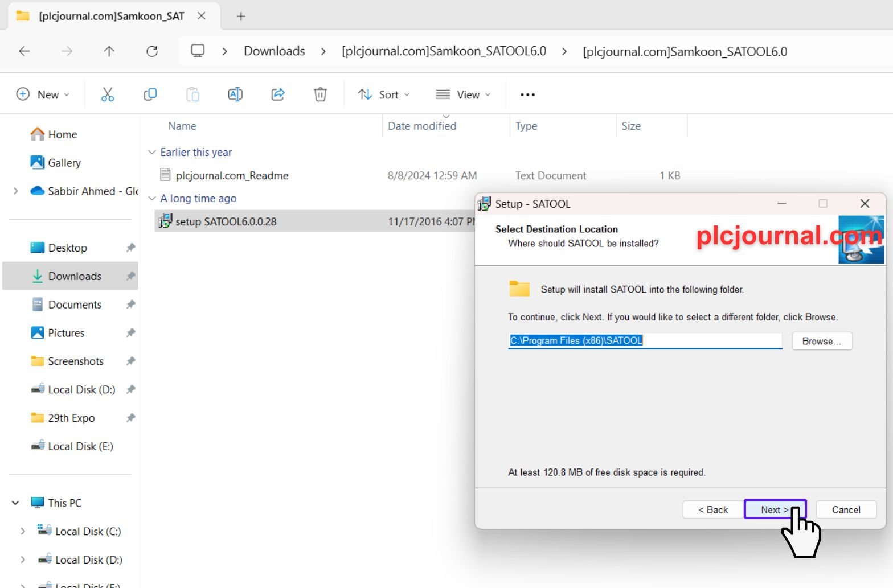893x588 pixels.
Task: Click the Share icon in Explorer toolbar
Action: [278, 94]
